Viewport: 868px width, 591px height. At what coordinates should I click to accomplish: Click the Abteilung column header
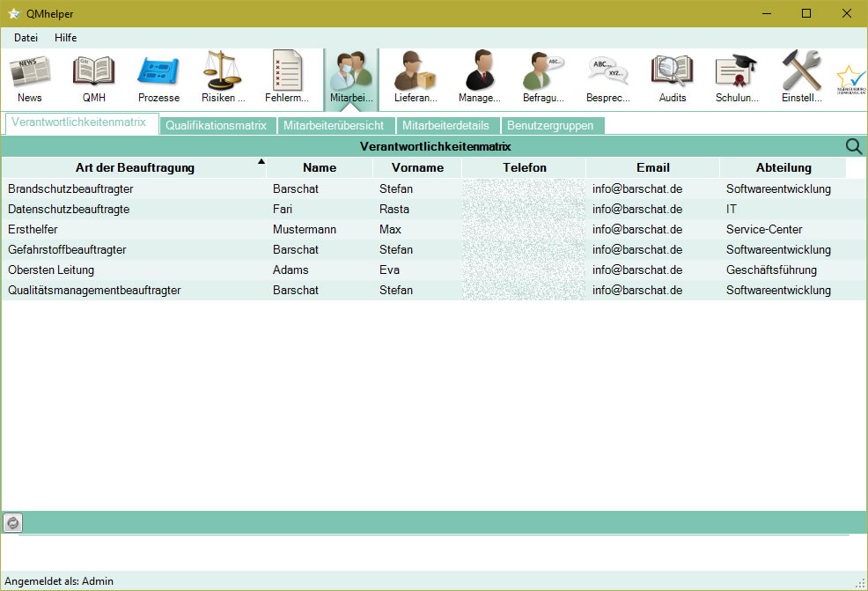[783, 167]
